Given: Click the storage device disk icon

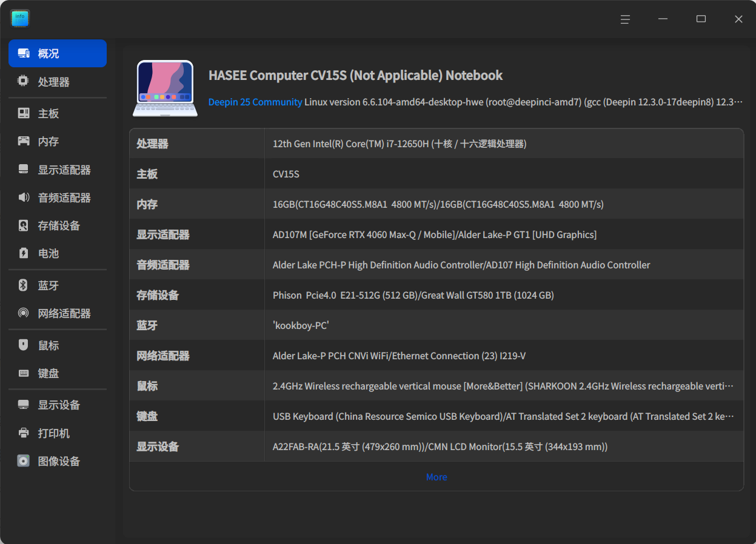Looking at the screenshot, I should 24,225.
